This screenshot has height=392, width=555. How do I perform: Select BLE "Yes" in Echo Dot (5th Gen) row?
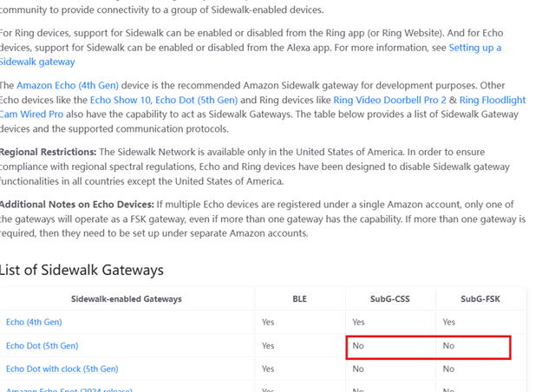point(268,346)
